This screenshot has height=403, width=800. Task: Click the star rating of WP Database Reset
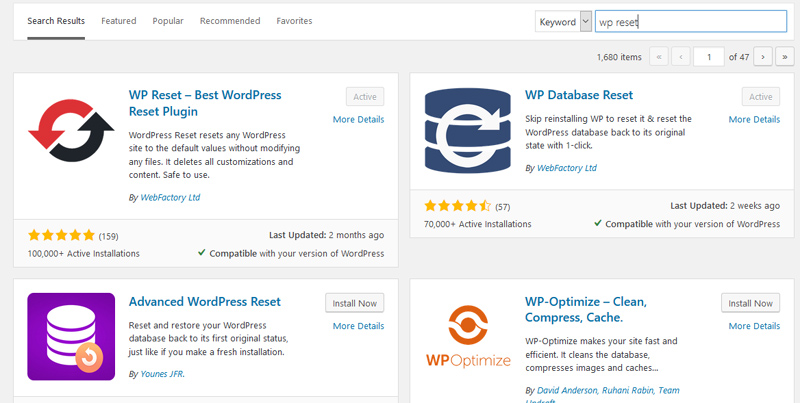458,206
